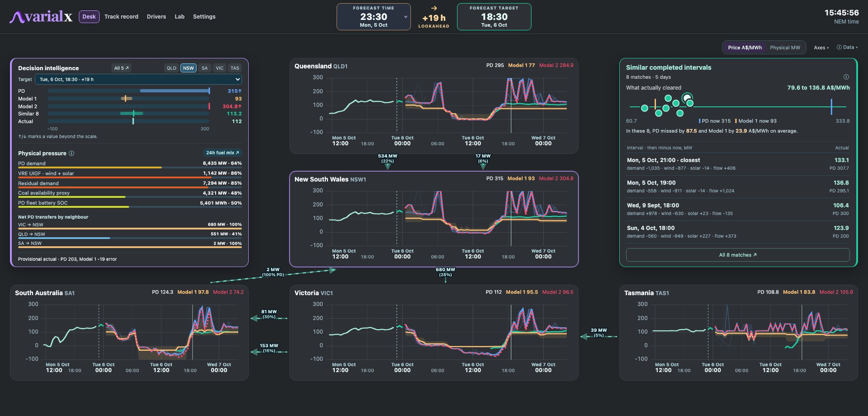This screenshot has width=868, height=416.
Task: Open info icon in Similar completed intervals
Action: point(846,77)
